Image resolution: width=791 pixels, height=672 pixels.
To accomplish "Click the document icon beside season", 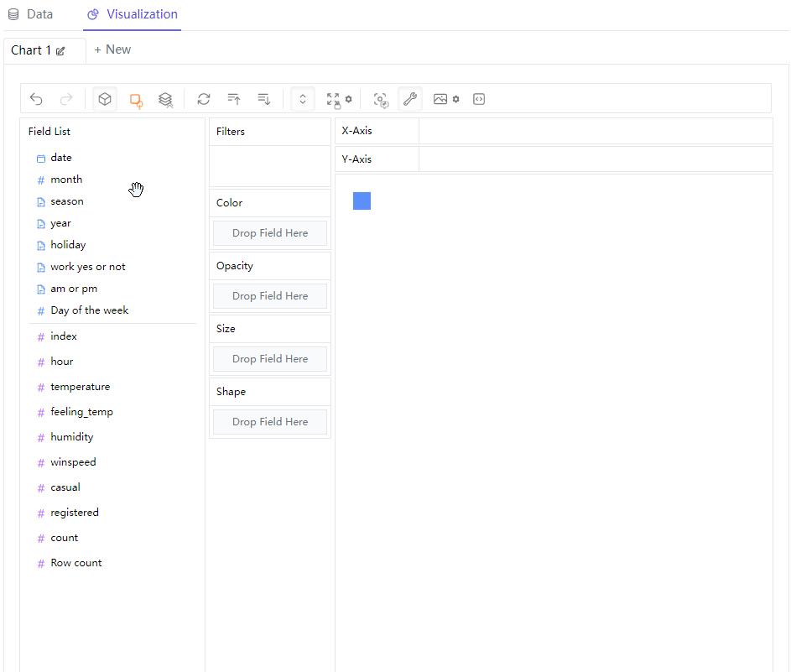I will pos(41,202).
